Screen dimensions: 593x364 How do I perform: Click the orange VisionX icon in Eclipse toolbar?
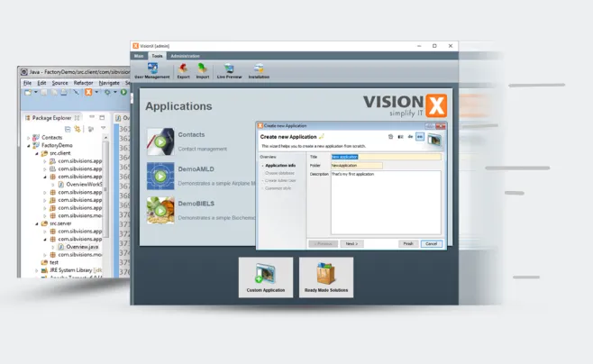coord(88,92)
